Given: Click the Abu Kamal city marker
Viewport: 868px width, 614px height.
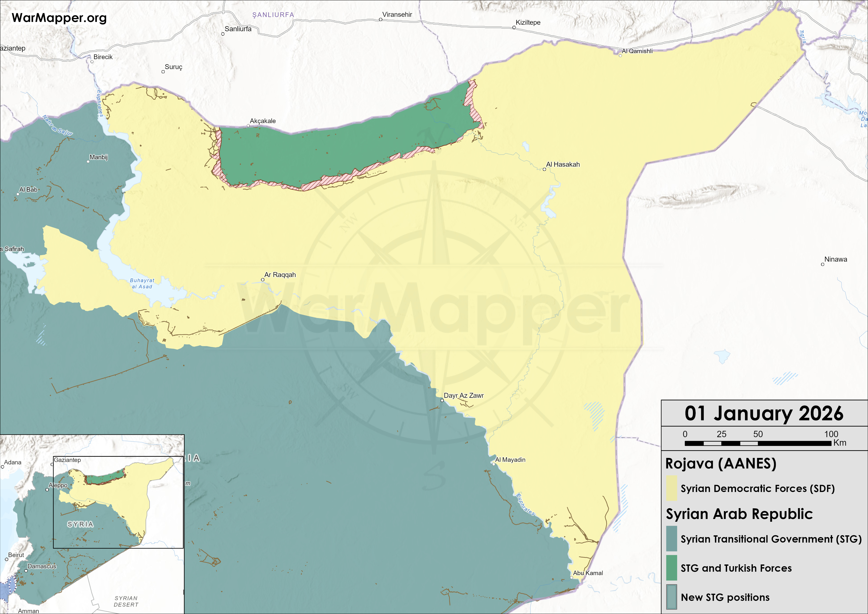Looking at the screenshot, I should click(x=572, y=578).
